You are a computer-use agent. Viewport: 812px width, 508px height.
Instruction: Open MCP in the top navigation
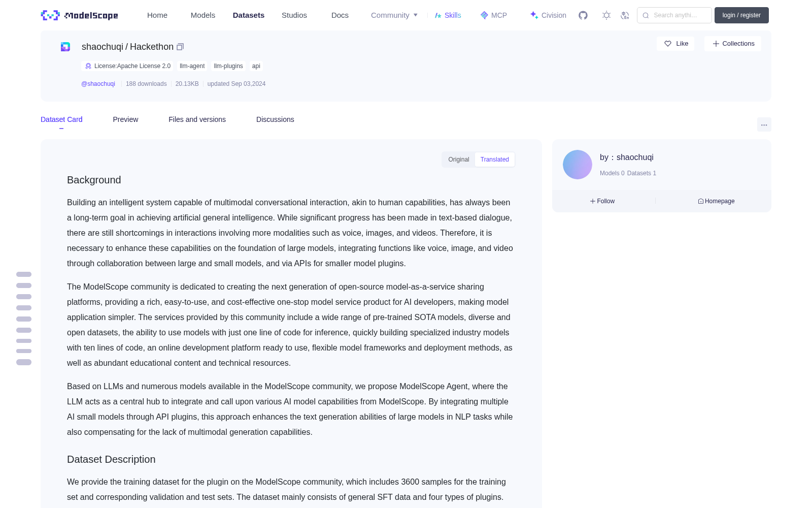(493, 15)
